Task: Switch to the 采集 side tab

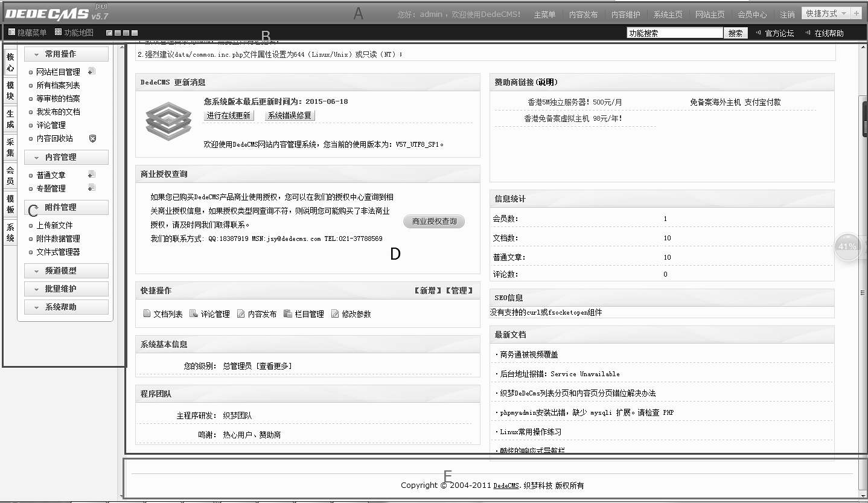Action: 10,147
